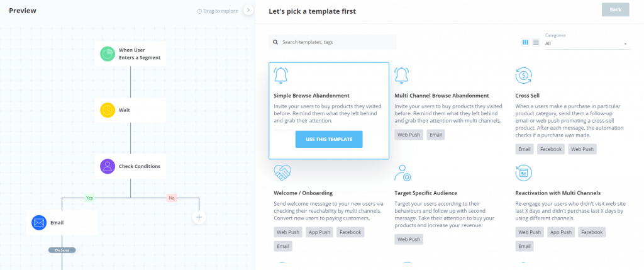The image size is (644, 270).
Task: Click the Back button
Action: coord(615,9)
